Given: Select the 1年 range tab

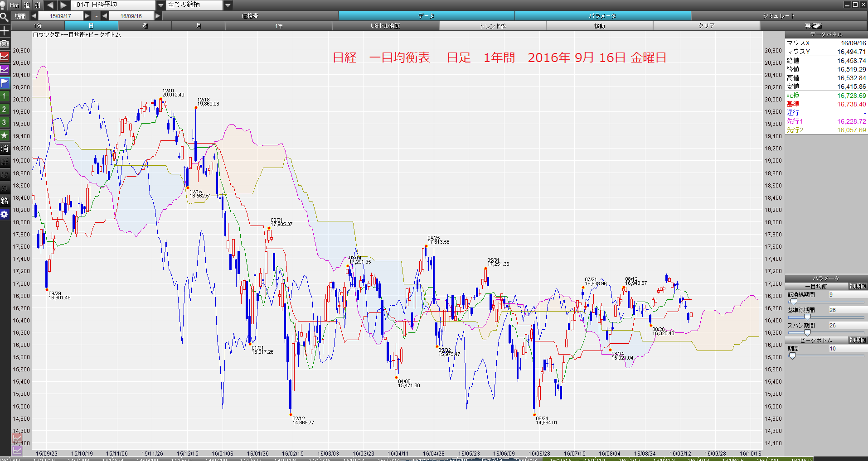Looking at the screenshot, I should coord(279,26).
